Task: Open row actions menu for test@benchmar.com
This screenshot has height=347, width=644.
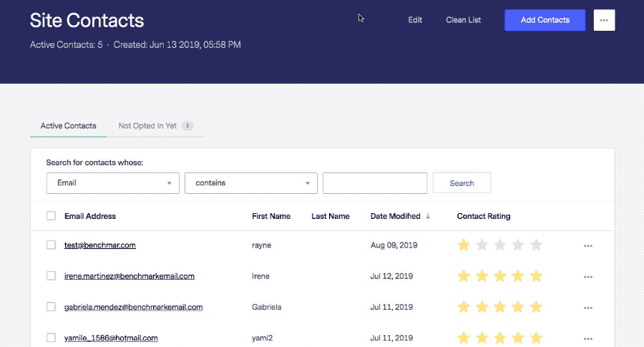Action: [588, 245]
